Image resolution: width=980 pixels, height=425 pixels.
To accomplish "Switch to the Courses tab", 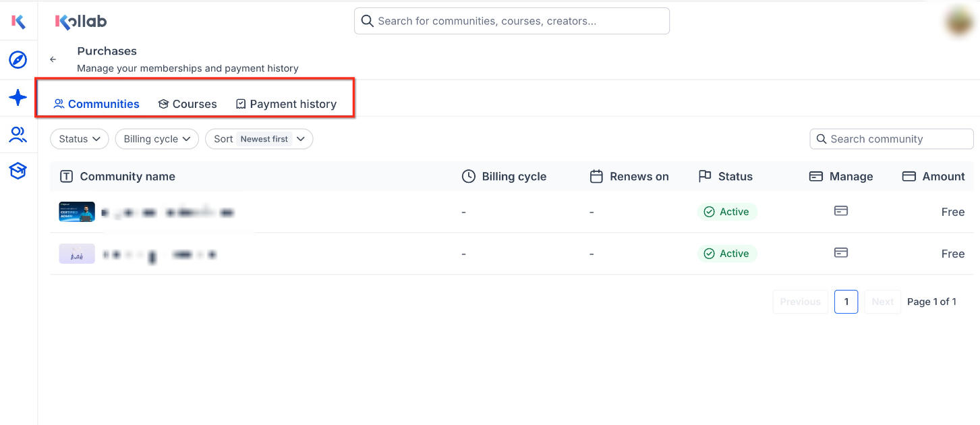I will click(x=188, y=104).
